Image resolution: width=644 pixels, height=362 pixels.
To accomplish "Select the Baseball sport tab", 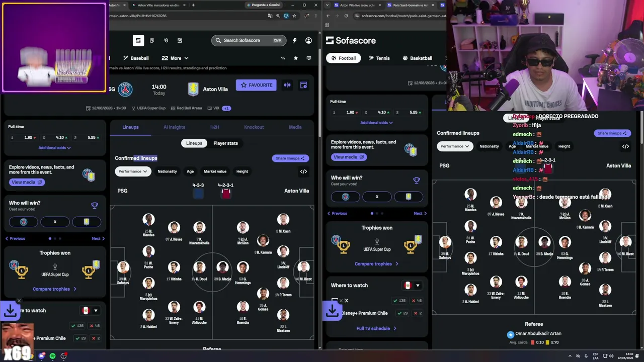I will pyautogui.click(x=135, y=58).
